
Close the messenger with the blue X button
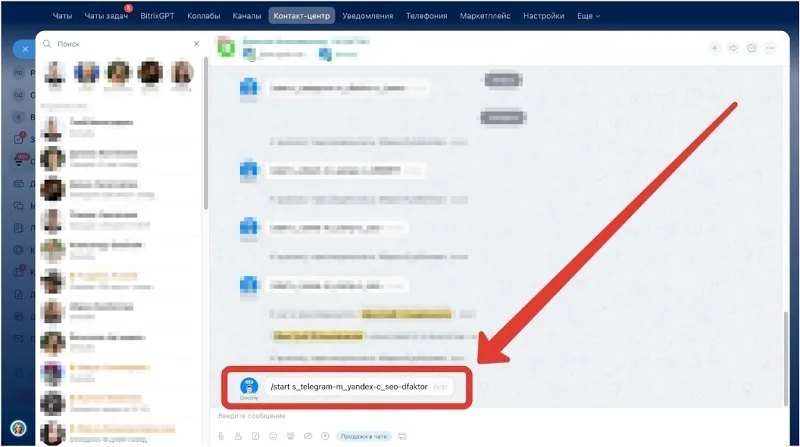click(x=24, y=49)
